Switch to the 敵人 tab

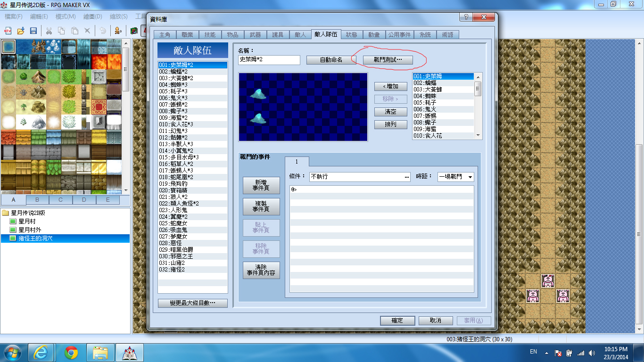click(x=300, y=34)
